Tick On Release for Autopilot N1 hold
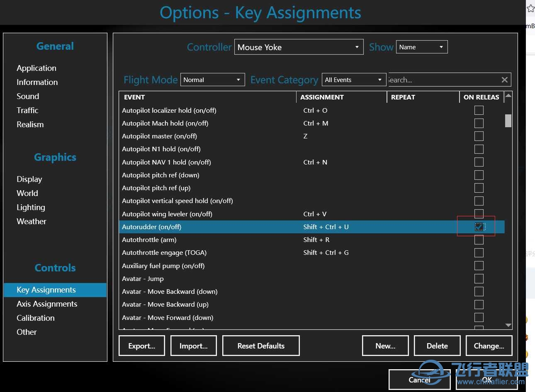 point(479,149)
